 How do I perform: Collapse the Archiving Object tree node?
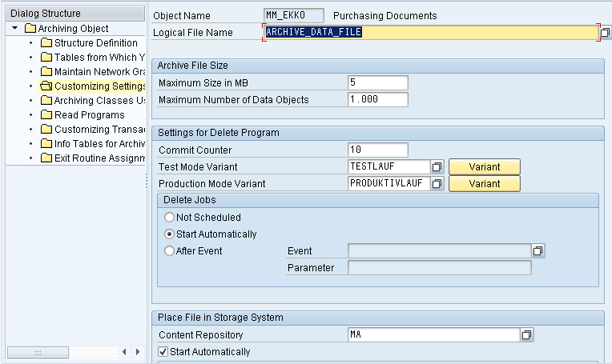pyautogui.click(x=15, y=28)
